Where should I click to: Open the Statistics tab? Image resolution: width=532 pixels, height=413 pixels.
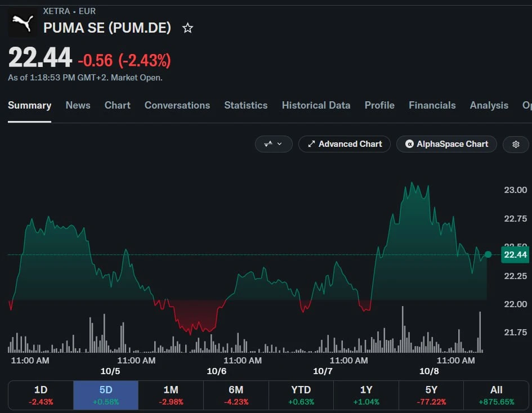pos(246,105)
